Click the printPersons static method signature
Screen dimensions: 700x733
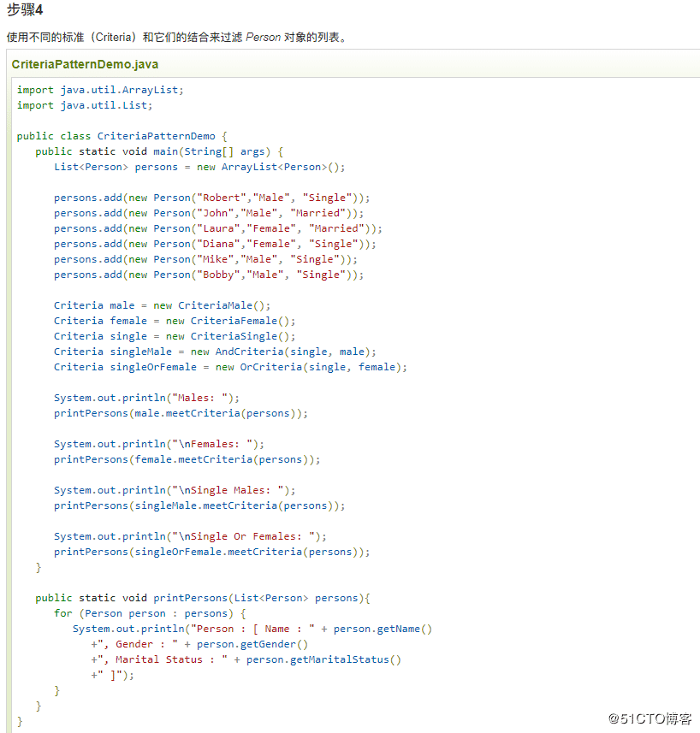[202, 598]
